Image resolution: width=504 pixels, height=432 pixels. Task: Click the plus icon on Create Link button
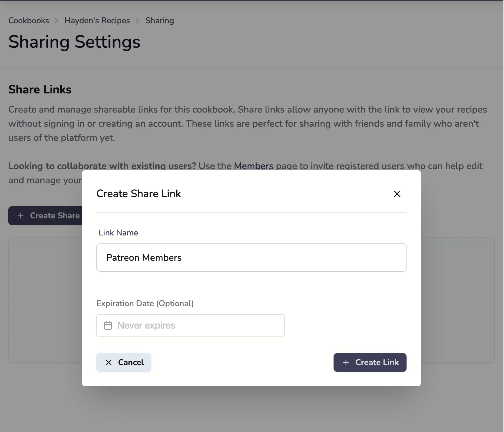[346, 362]
